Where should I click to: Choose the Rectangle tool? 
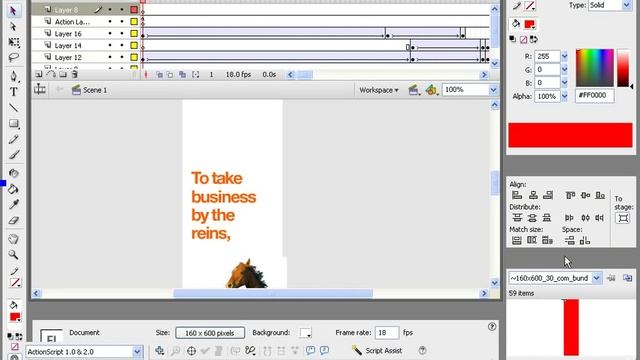13,123
